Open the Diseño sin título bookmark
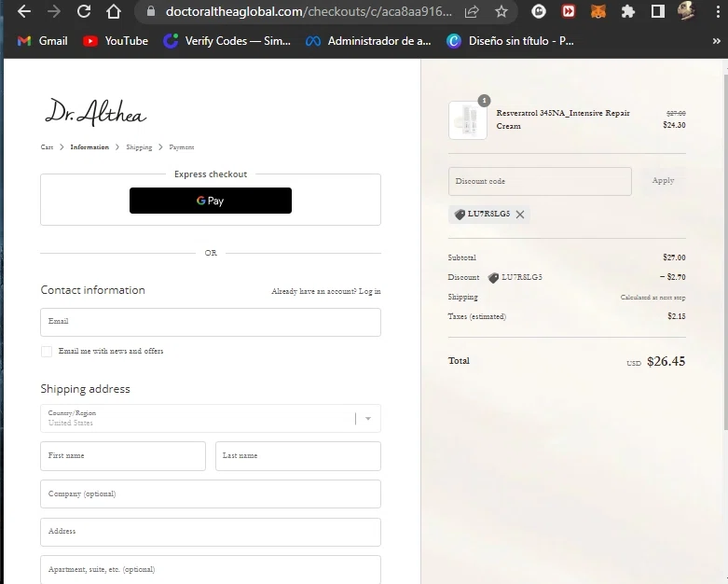 click(510, 41)
